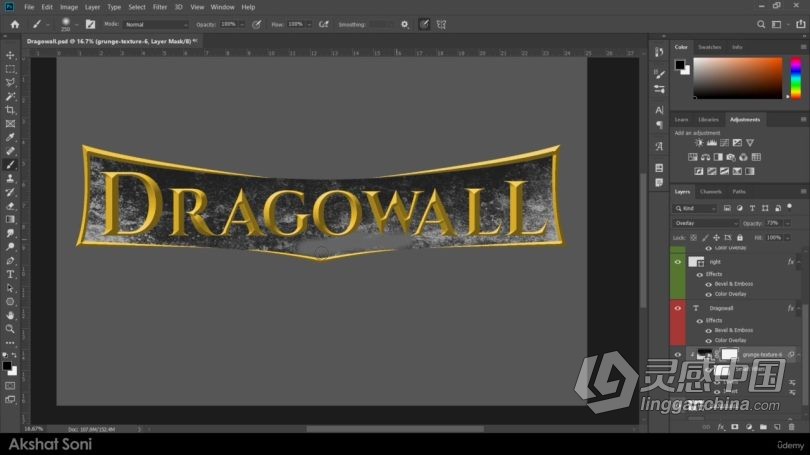Open layer Opacity 73% dropdown arrow
This screenshot has height=455, width=810.
coord(787,224)
